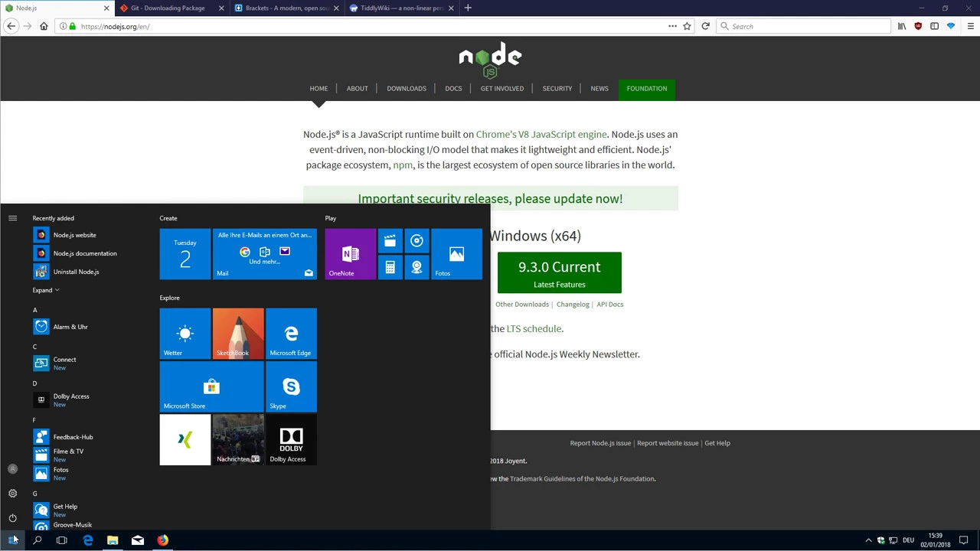980x551 pixels.
Task: Click the Firefox Library icon
Action: [x=902, y=26]
